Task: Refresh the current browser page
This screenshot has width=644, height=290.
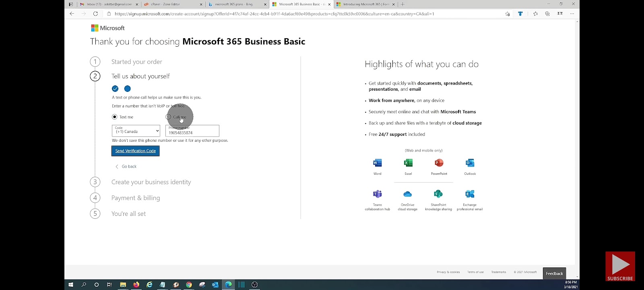Action: pyautogui.click(x=95, y=14)
